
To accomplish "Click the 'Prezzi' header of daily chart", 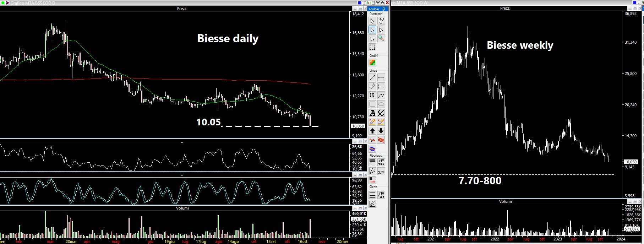I will coord(182,9).
